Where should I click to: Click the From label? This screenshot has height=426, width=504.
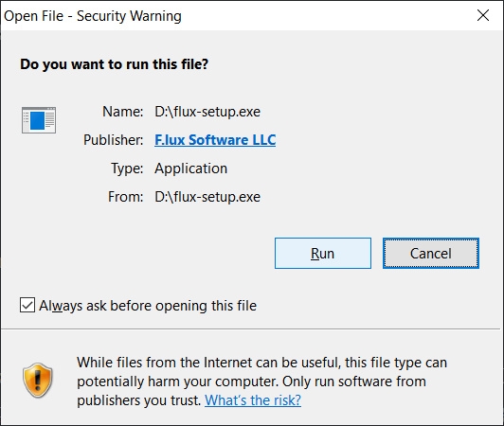coord(125,197)
